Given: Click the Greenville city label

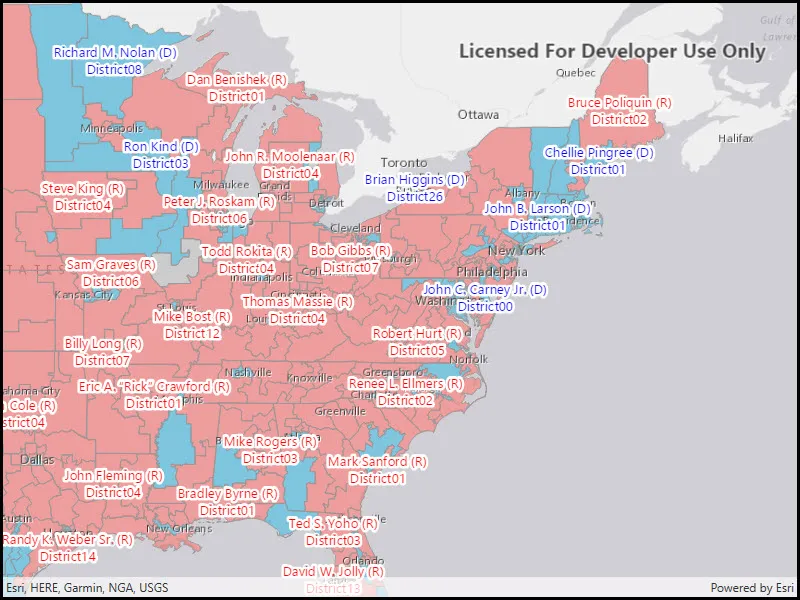Looking at the screenshot, I should click(340, 411).
